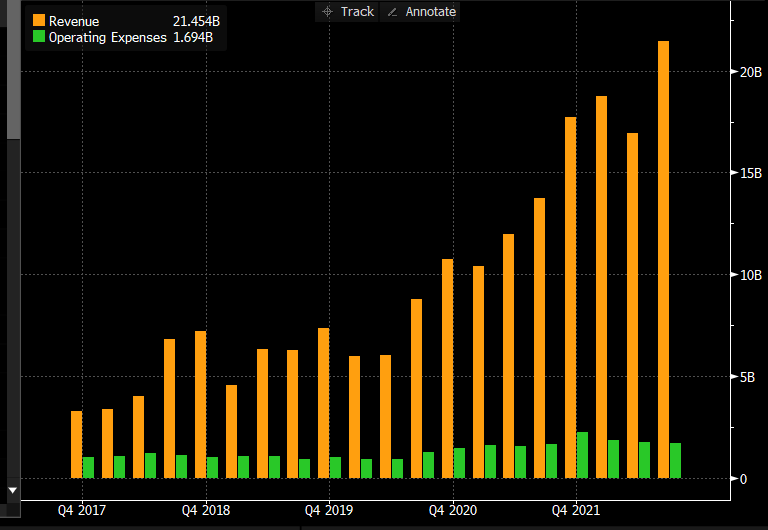Viewport: 768px width, 530px height.
Task: Click the tallest rightmost orange revenue bar
Action: pos(663,260)
